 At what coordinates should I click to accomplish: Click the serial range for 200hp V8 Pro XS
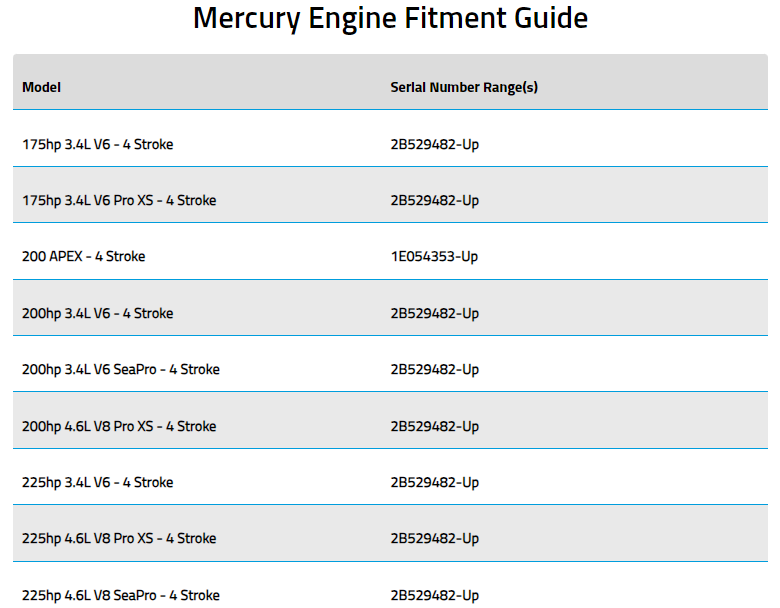(x=434, y=426)
